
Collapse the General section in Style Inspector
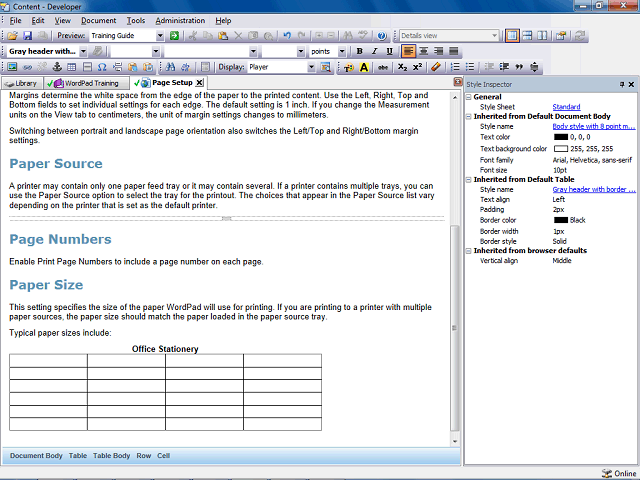[x=469, y=97]
